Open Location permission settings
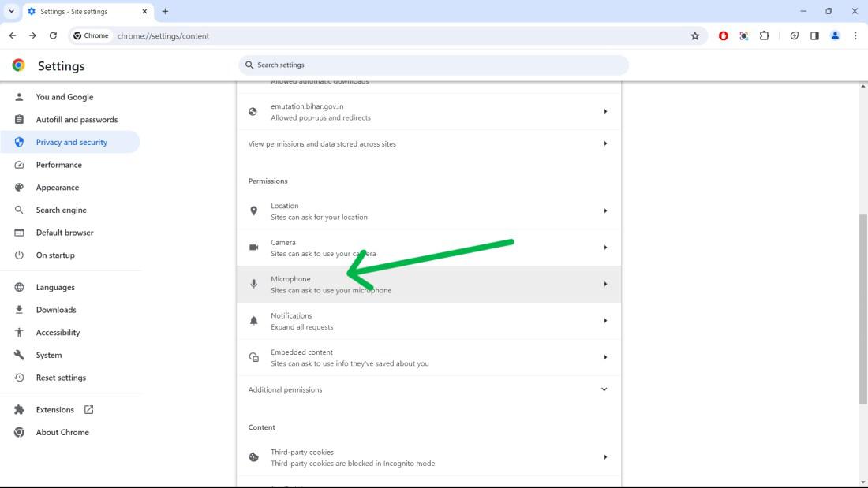Viewport: 868px width, 488px height. tap(428, 211)
